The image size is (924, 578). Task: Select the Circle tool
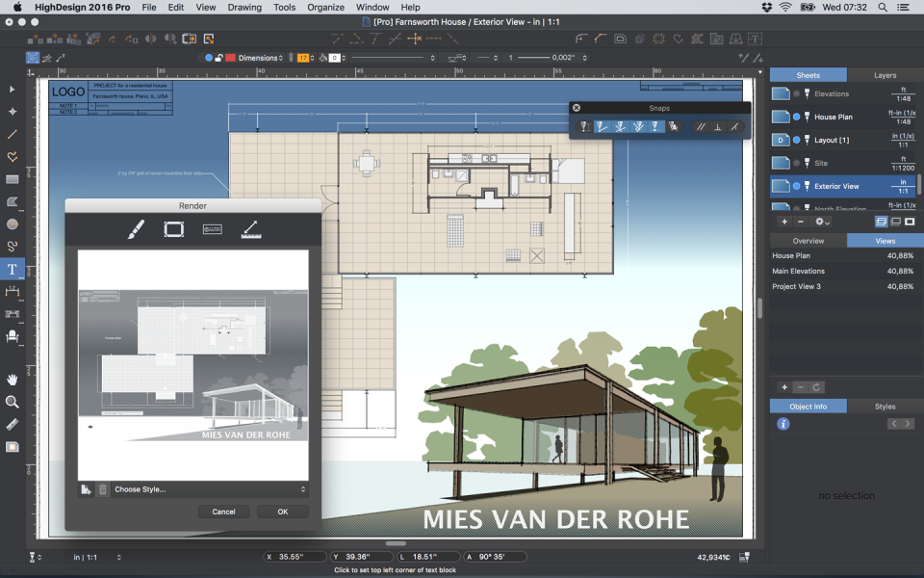(x=13, y=224)
